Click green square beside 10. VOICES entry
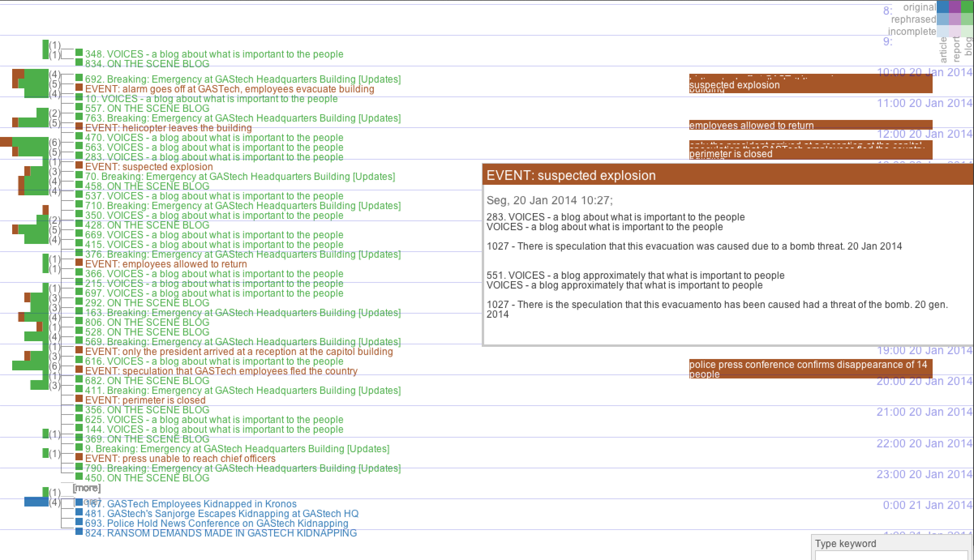The image size is (974, 560). [79, 97]
